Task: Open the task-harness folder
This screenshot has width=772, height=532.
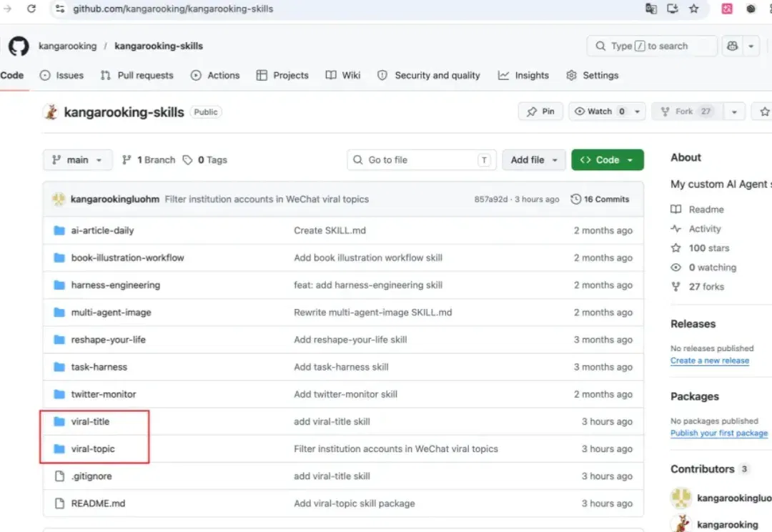Action: (x=99, y=367)
